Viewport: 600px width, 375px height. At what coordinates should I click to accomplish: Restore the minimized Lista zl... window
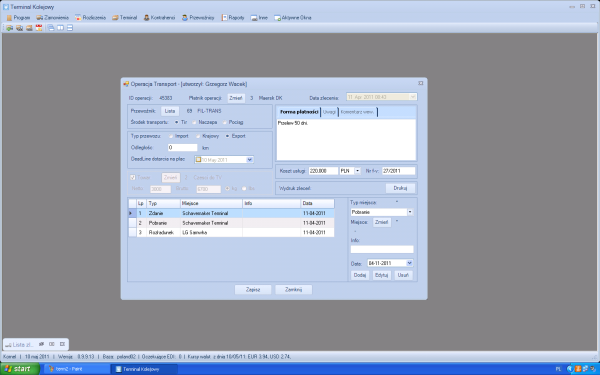click(x=41, y=344)
